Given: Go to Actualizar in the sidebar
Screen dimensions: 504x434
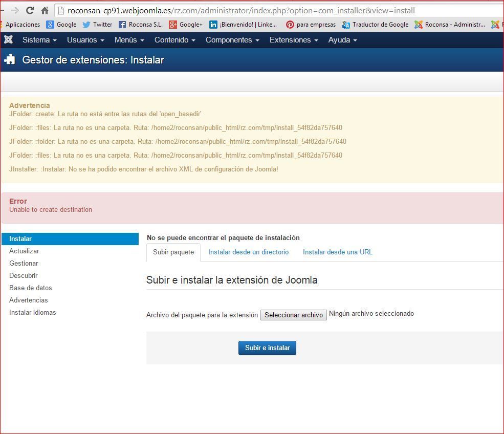Looking at the screenshot, I should click(x=24, y=251).
